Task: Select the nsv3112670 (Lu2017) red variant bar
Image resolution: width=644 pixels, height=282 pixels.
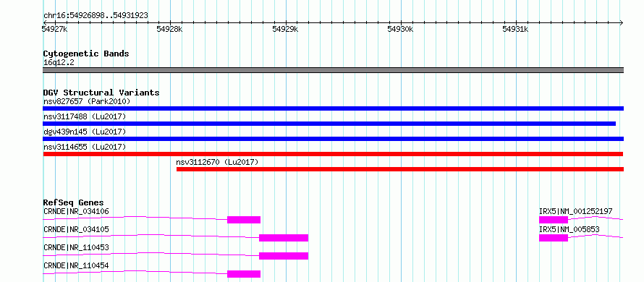Action: 400,169
